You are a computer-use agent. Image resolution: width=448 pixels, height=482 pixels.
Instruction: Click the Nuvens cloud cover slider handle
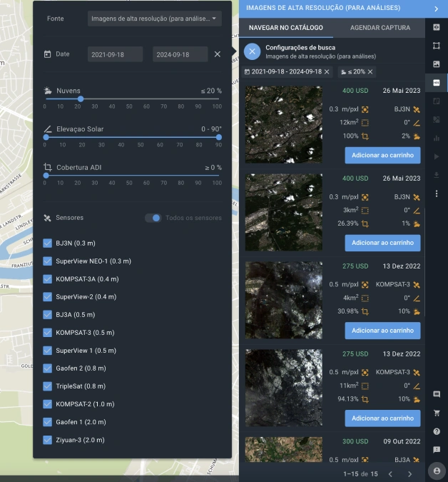tap(81, 99)
